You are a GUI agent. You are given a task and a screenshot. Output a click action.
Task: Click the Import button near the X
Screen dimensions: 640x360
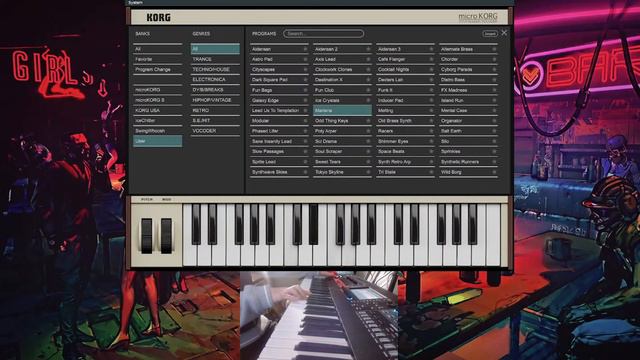(490, 33)
